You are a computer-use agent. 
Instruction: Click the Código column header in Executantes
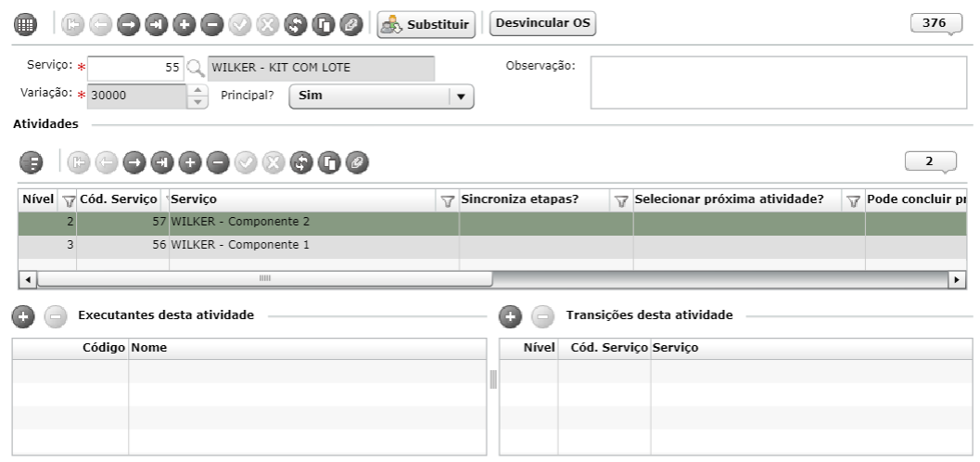(x=70, y=348)
